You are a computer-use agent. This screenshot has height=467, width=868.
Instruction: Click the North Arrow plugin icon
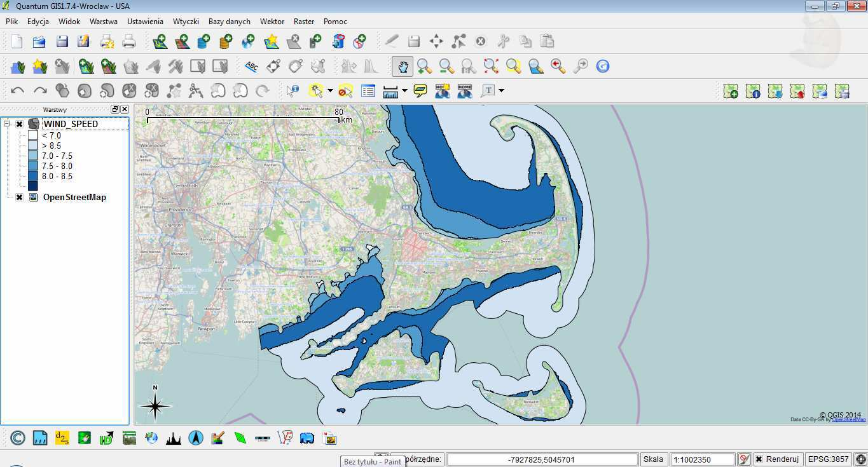pyautogui.click(x=196, y=438)
